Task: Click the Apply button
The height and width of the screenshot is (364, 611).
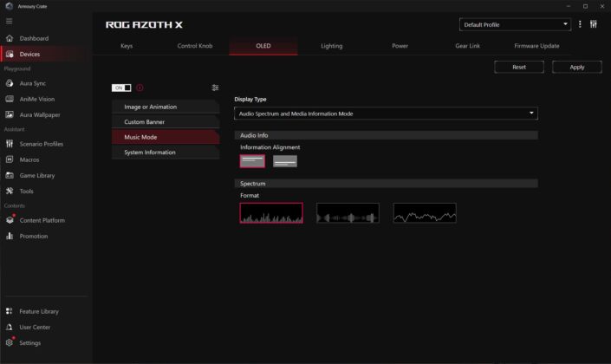Action: (x=576, y=67)
